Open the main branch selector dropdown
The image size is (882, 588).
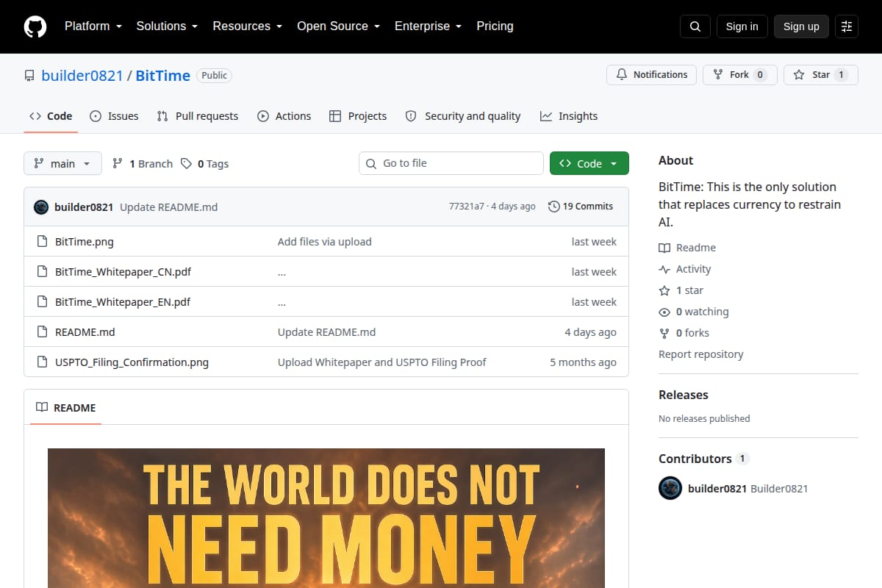coord(62,164)
